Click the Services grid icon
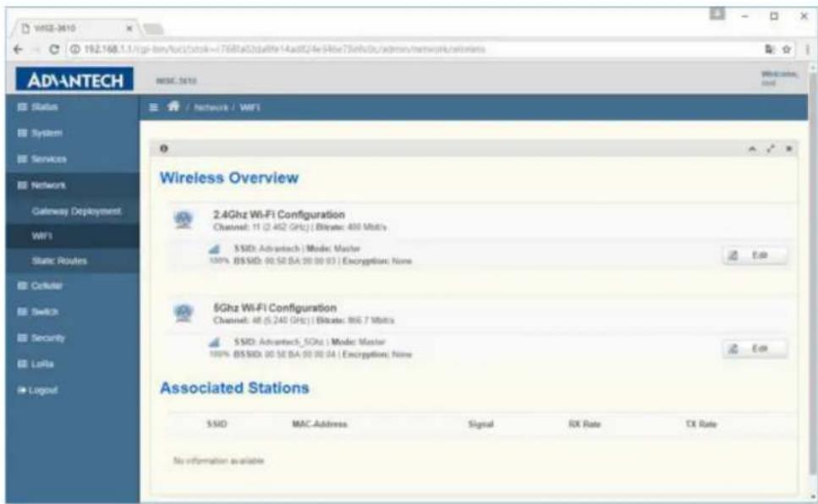The height and width of the screenshot is (504, 818). (22, 159)
